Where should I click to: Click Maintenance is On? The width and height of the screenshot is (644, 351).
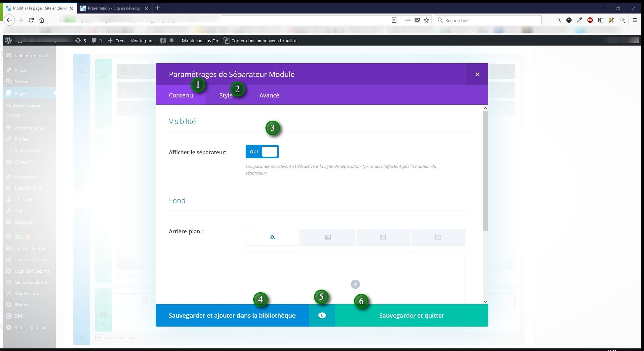(x=200, y=41)
